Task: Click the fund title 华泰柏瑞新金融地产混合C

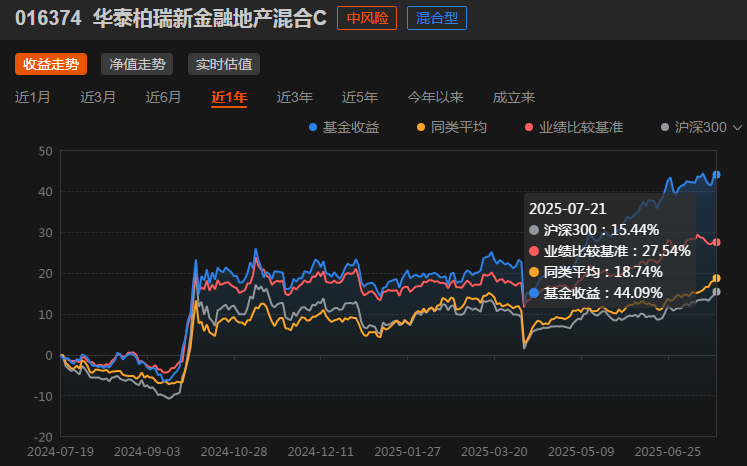Action: click(210, 18)
